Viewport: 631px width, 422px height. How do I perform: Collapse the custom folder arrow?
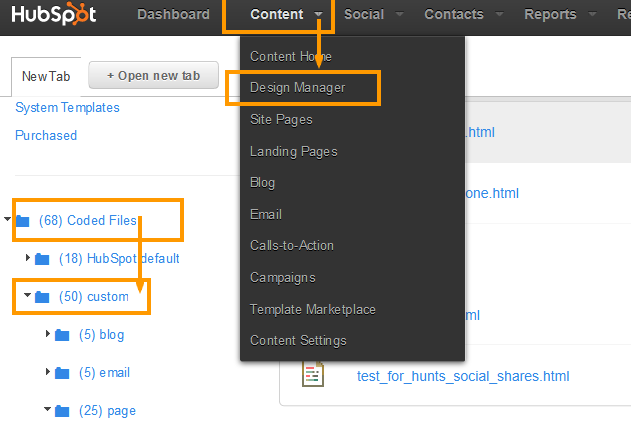point(27,295)
